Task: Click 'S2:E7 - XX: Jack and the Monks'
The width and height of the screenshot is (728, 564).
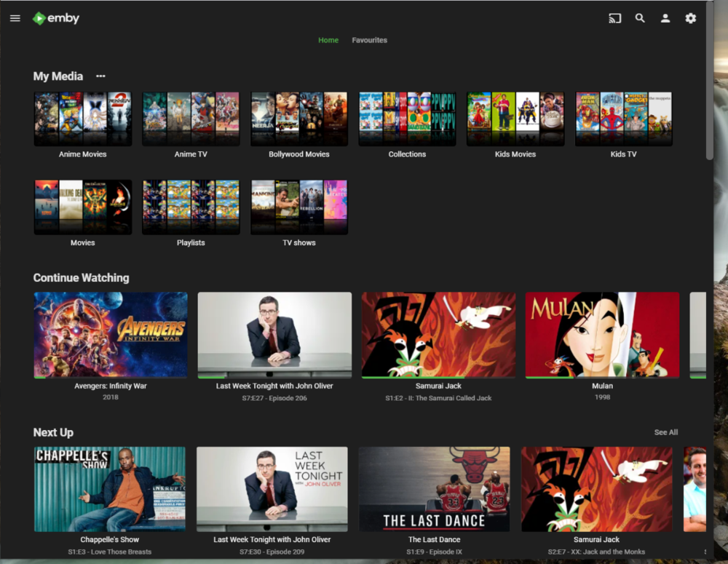Action: (597, 552)
